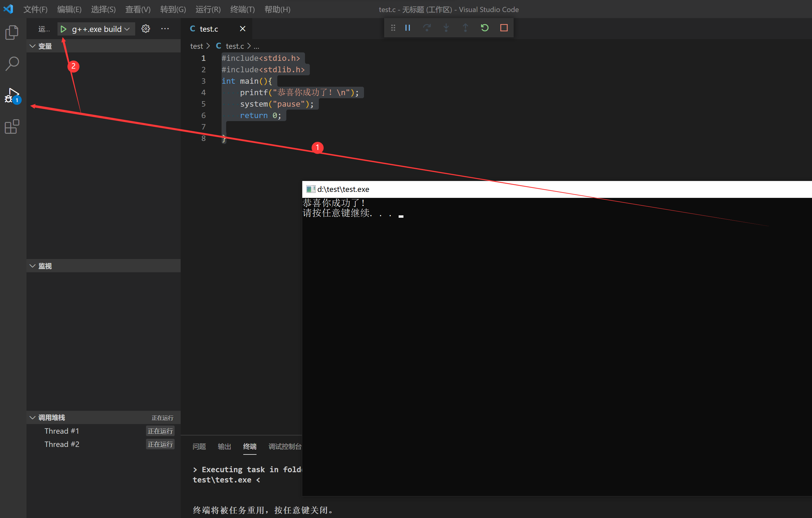Close the test.c editor tab
This screenshot has height=518, width=812.
tap(242, 29)
